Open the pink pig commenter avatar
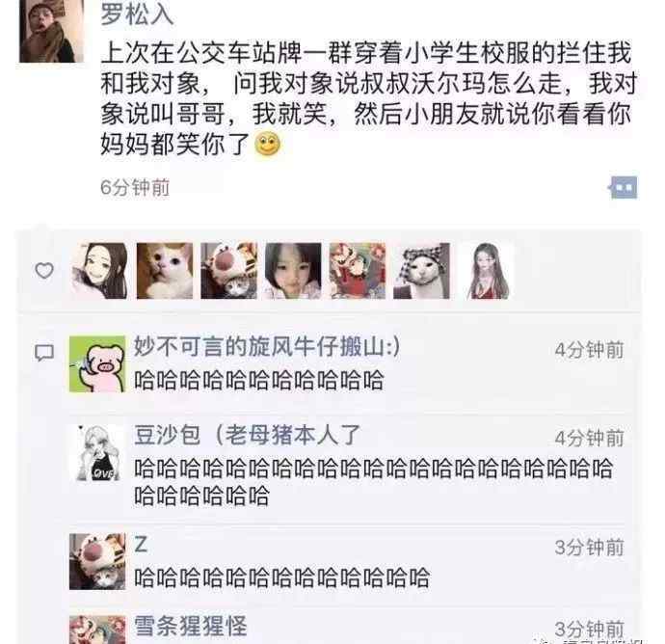The width and height of the screenshot is (665, 644). pos(97,364)
